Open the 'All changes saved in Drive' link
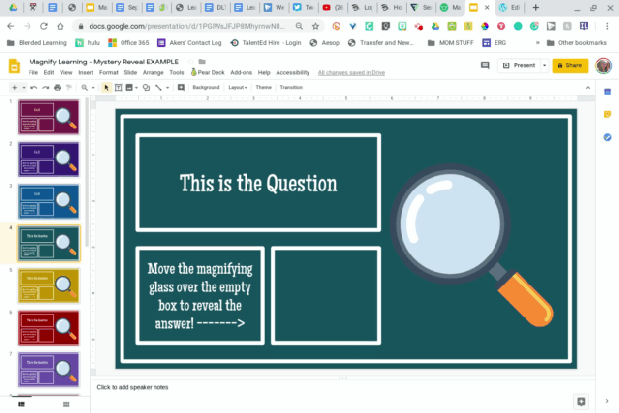This screenshot has width=619, height=413. coord(351,73)
